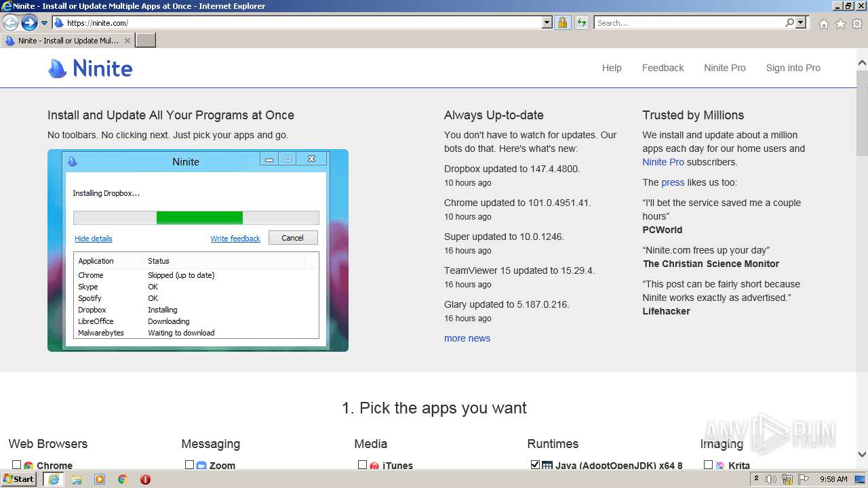Click the Chrome app icon in list

click(x=28, y=466)
